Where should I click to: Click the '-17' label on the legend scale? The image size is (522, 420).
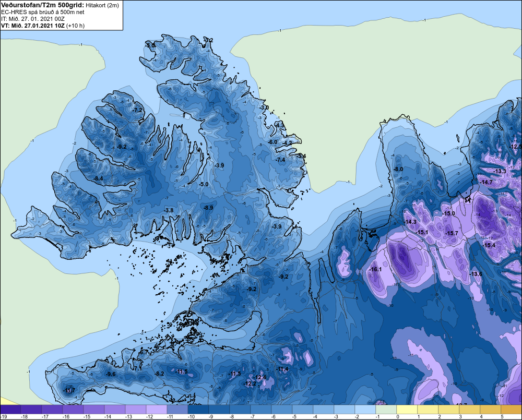click(x=45, y=417)
